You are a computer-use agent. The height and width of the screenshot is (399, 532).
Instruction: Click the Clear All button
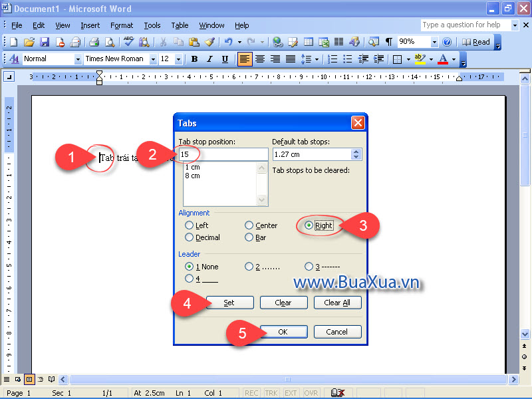tap(338, 303)
